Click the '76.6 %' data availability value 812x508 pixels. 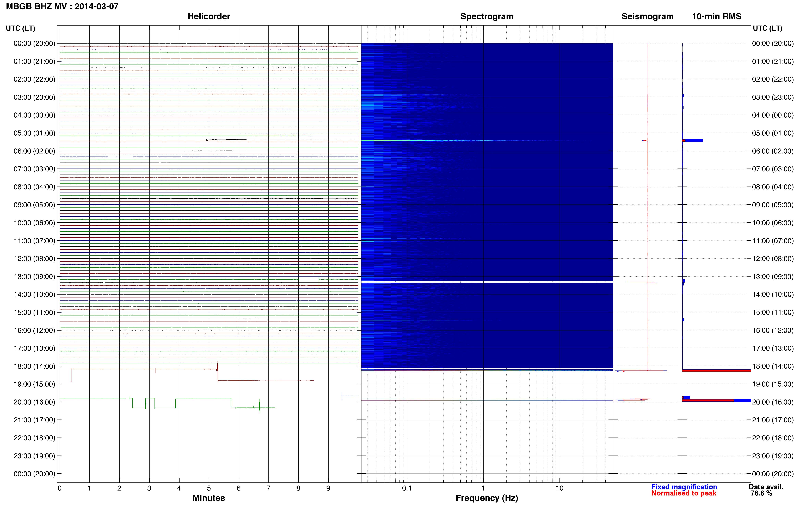click(x=761, y=493)
